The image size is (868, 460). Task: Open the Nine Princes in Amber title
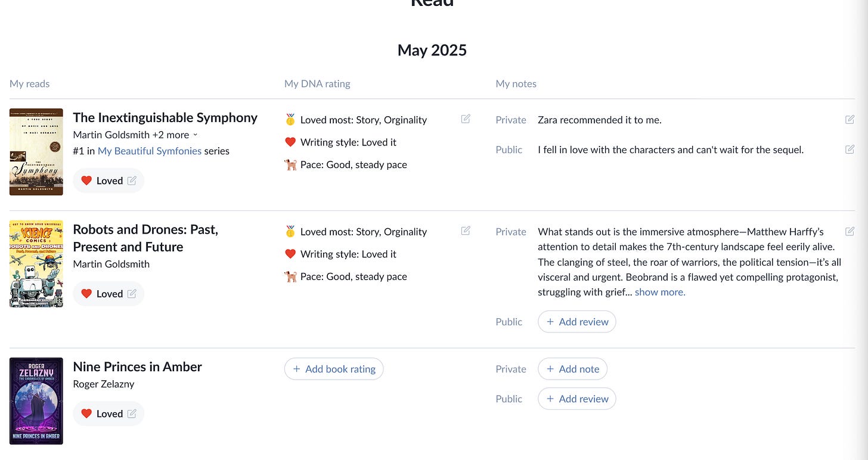point(137,366)
